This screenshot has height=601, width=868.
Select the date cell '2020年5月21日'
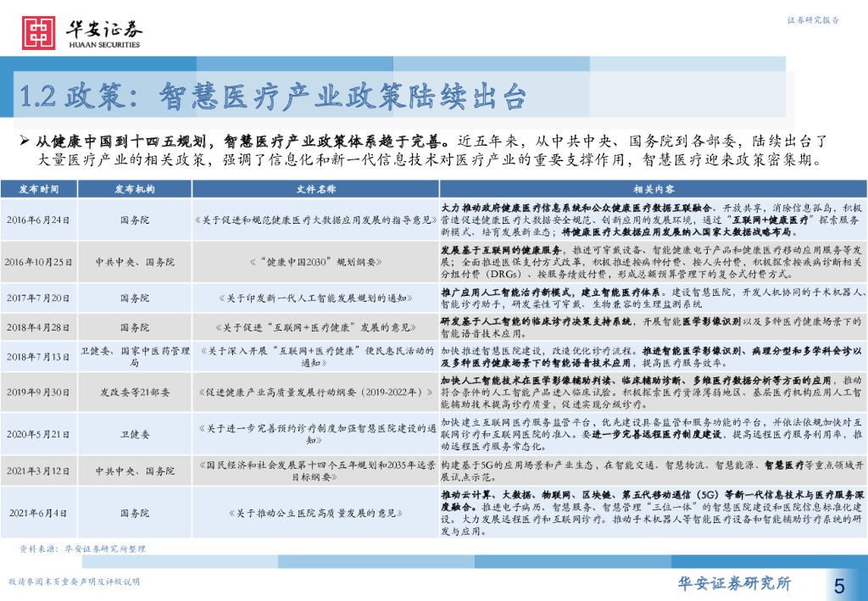click(38, 434)
